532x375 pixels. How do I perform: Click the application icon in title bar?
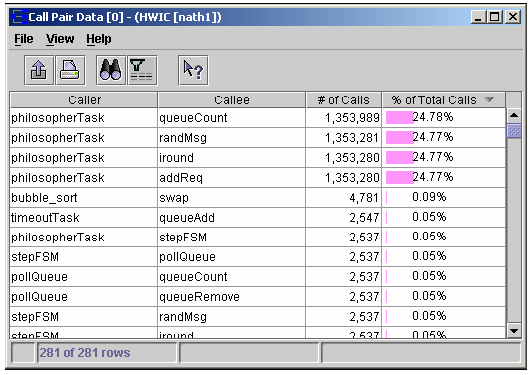pyautogui.click(x=19, y=17)
